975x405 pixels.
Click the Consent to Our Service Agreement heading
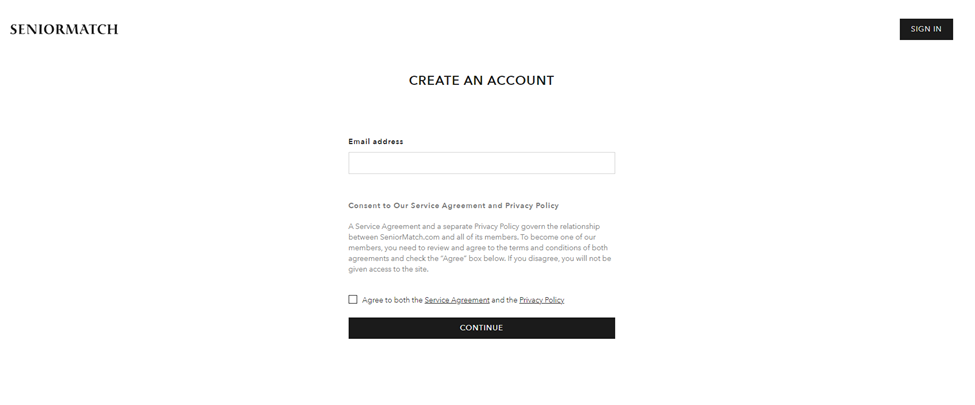[453, 205]
